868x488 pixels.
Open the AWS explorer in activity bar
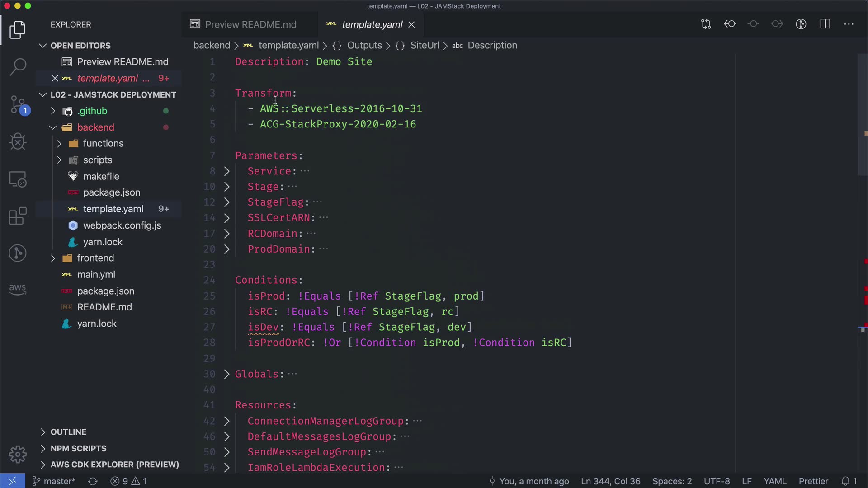coord(18,289)
